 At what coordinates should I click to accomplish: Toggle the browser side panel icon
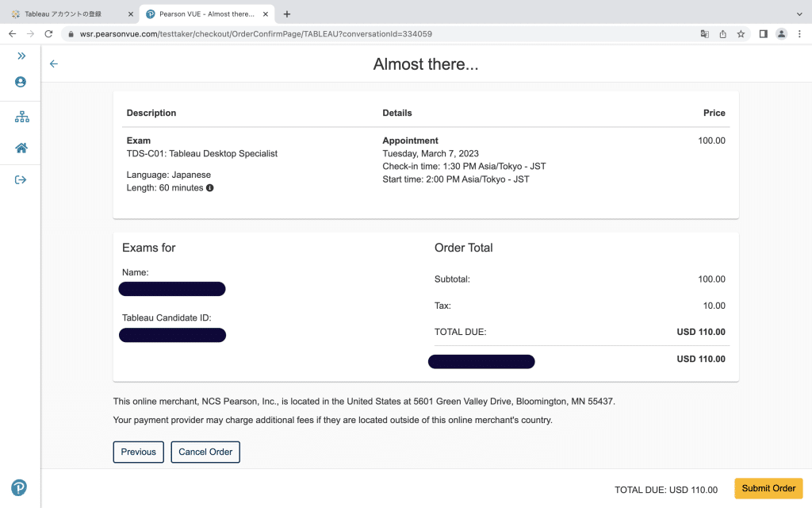pos(763,34)
